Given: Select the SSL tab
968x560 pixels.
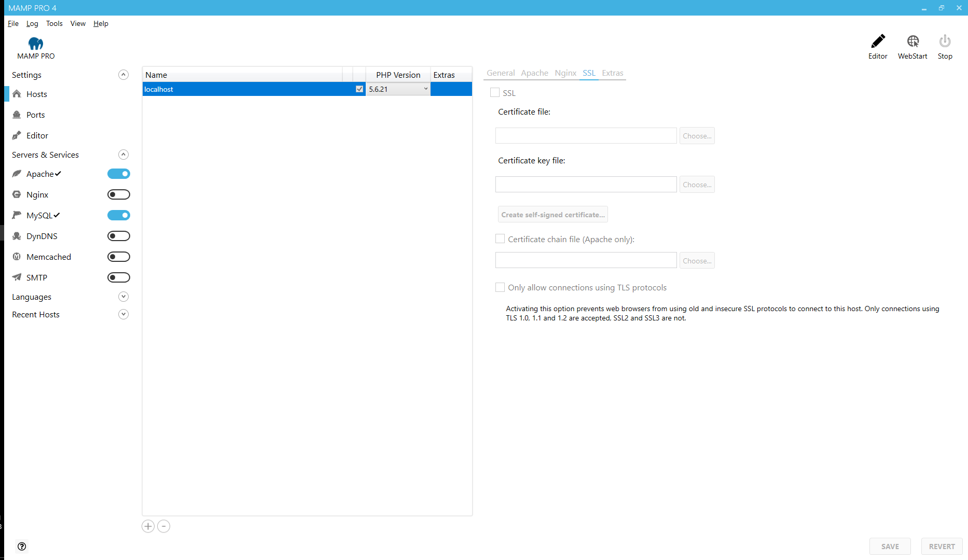Looking at the screenshot, I should pos(589,73).
